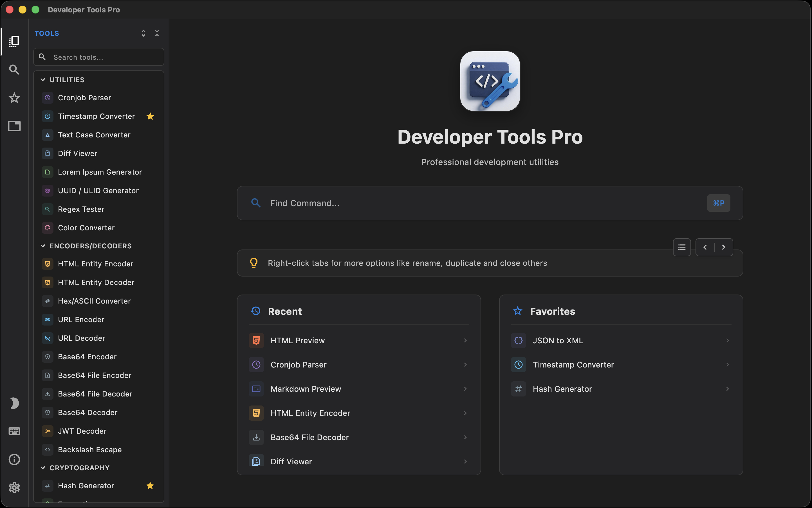The image size is (812, 508).
Task: Click HTML Entity Encoder icon in sidebar
Action: 48,264
